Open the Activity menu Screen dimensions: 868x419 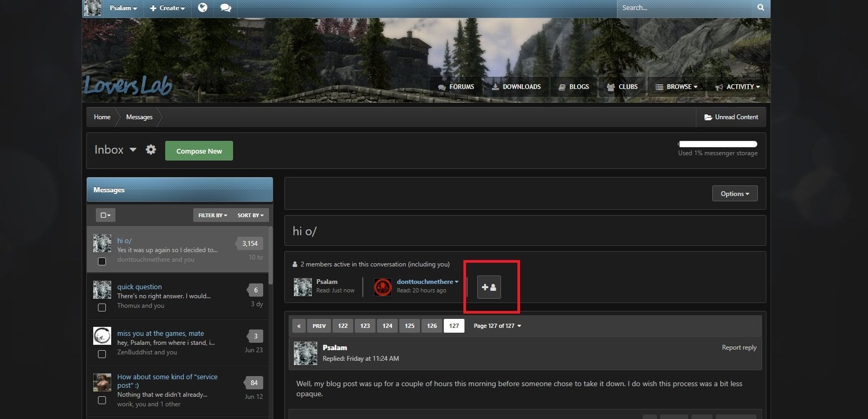[737, 87]
